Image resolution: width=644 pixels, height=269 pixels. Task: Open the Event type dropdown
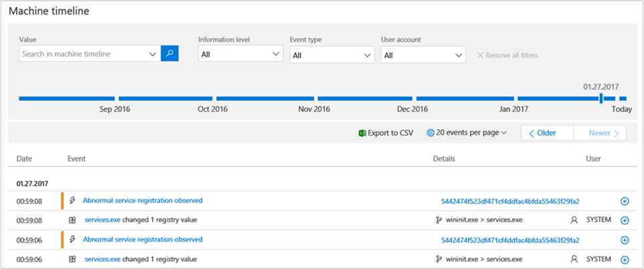(331, 56)
